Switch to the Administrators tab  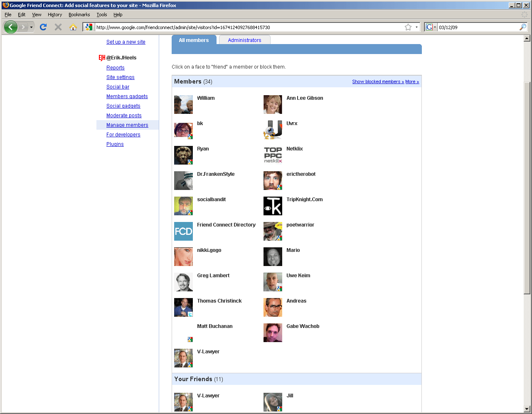[244, 40]
